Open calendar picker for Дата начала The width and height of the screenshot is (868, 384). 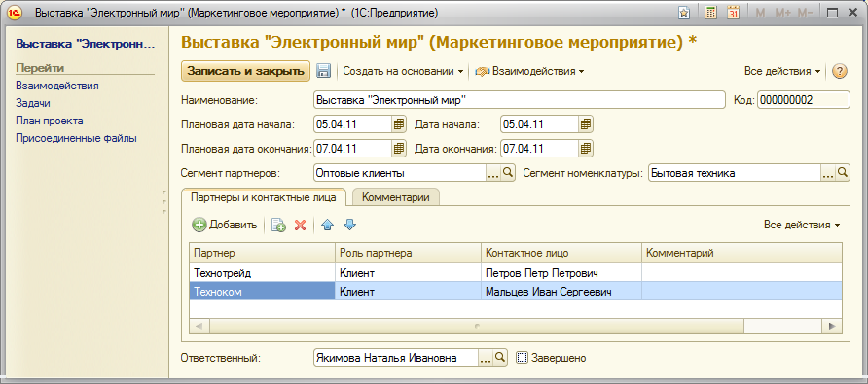pyautogui.click(x=586, y=124)
